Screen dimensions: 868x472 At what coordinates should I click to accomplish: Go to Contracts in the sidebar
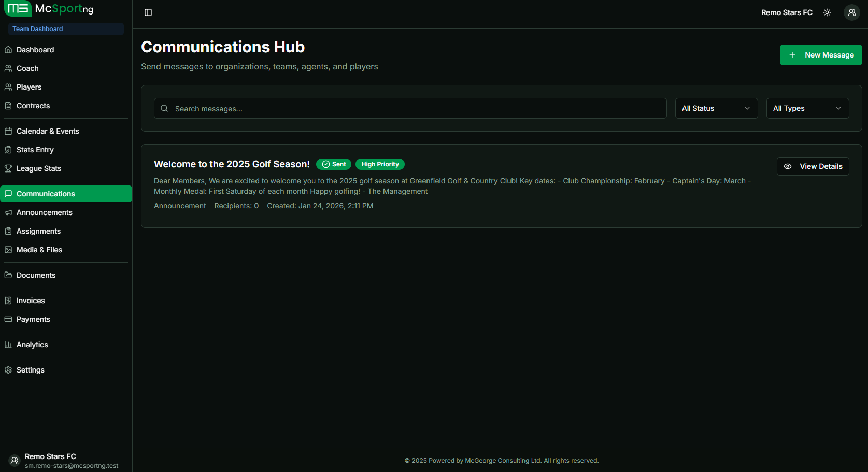click(x=33, y=106)
